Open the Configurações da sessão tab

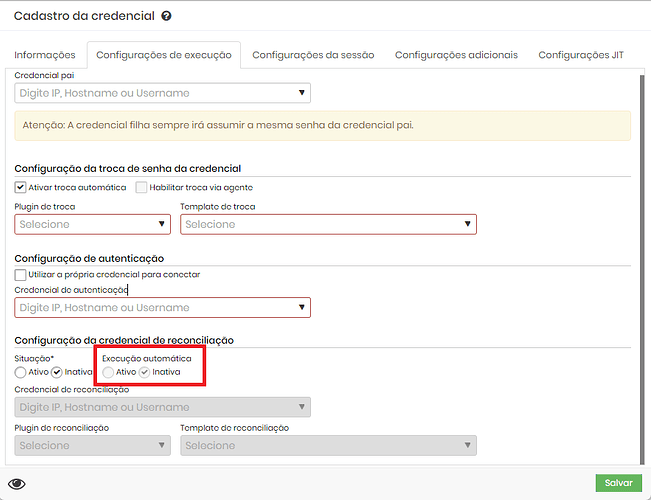312,55
